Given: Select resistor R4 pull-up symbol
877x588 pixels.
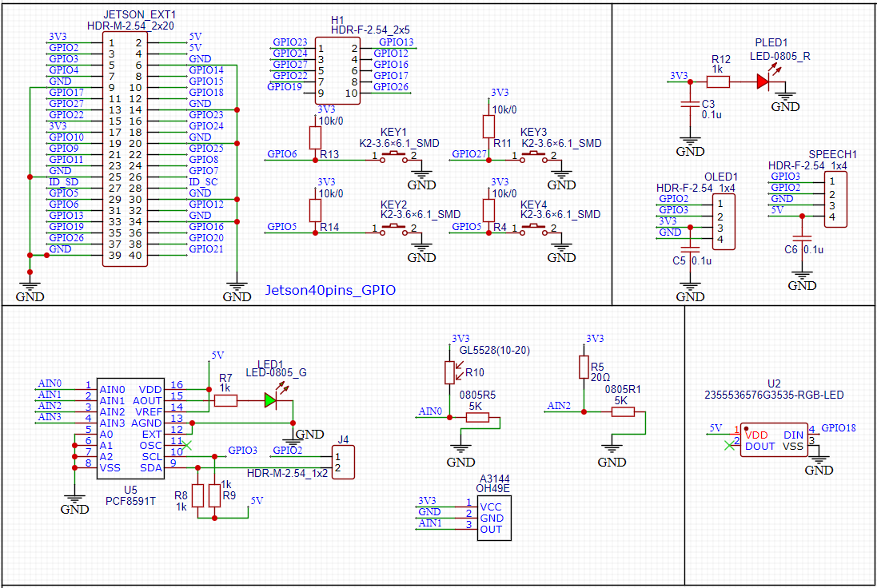Looking at the screenshot, I should pos(488,210).
